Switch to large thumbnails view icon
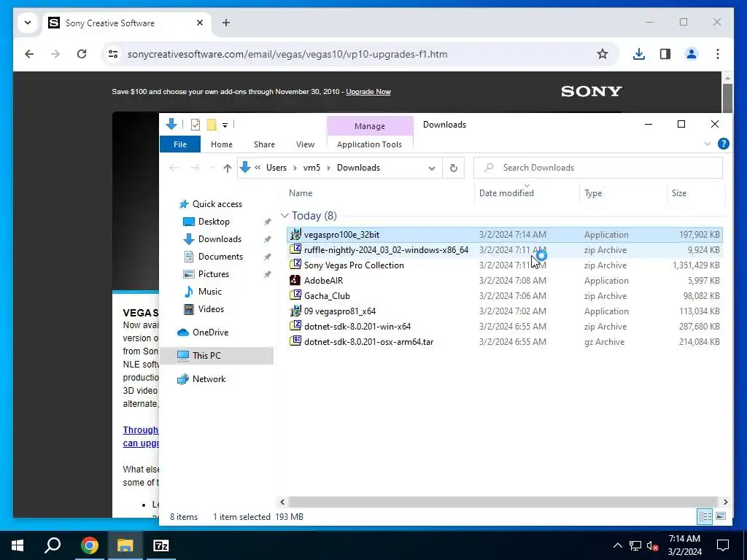This screenshot has height=560, width=747. (x=721, y=516)
